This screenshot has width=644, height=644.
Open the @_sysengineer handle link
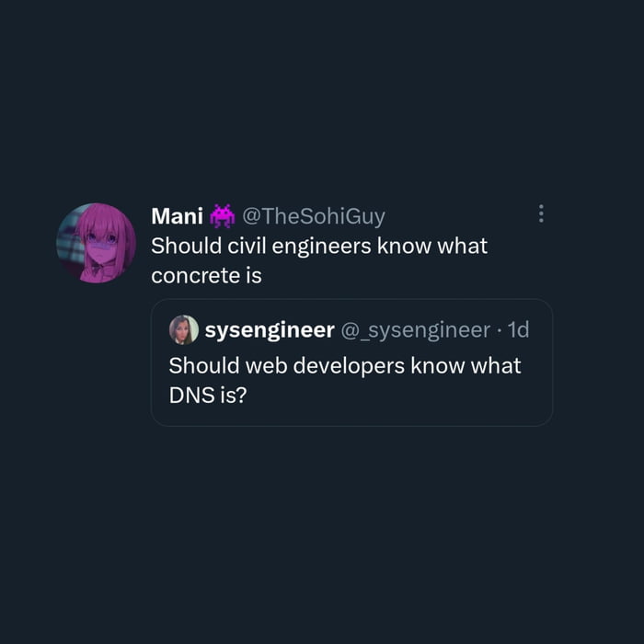pos(415,330)
